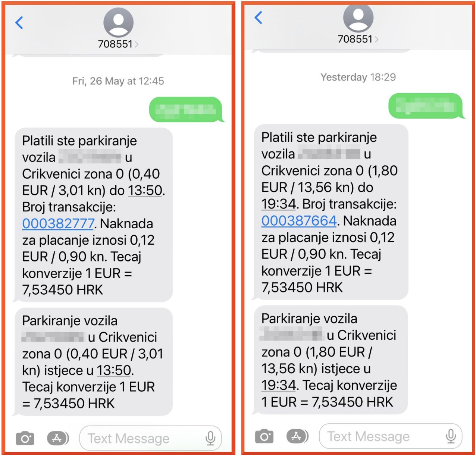Tap underlined time 13:50 in first left message
The image size is (476, 455).
point(145,190)
